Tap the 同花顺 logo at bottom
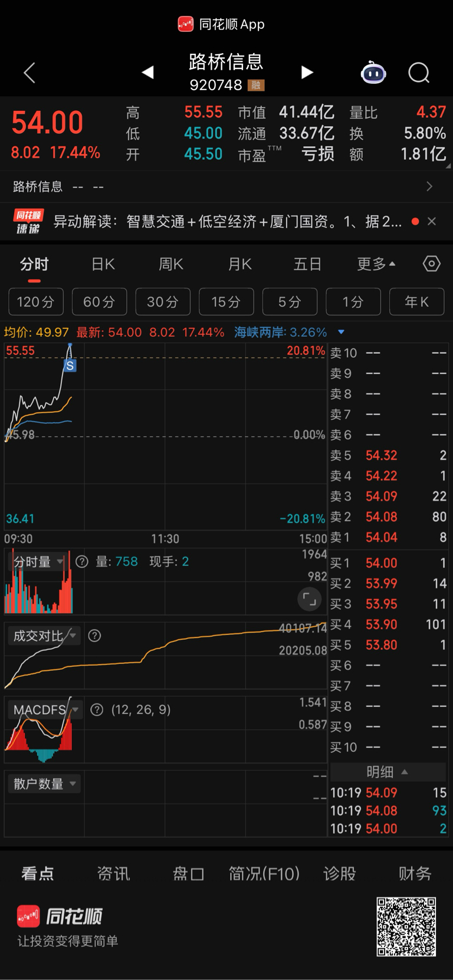The image size is (453, 980). 60,916
